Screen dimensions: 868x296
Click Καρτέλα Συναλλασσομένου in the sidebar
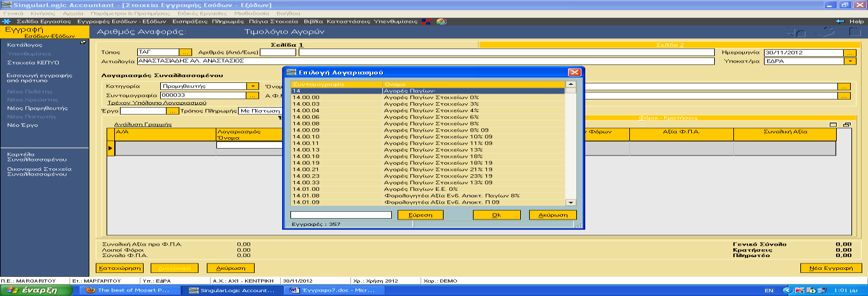pos(36,157)
